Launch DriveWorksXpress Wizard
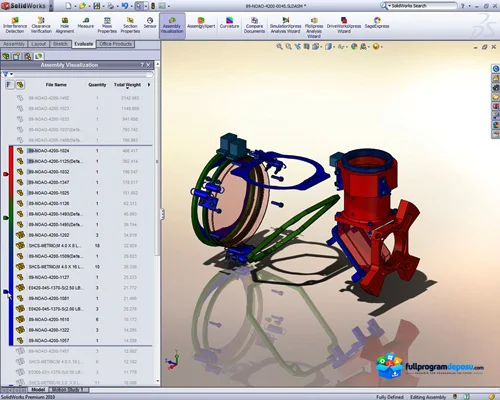Screen dimensions: 500x400 click(344, 25)
